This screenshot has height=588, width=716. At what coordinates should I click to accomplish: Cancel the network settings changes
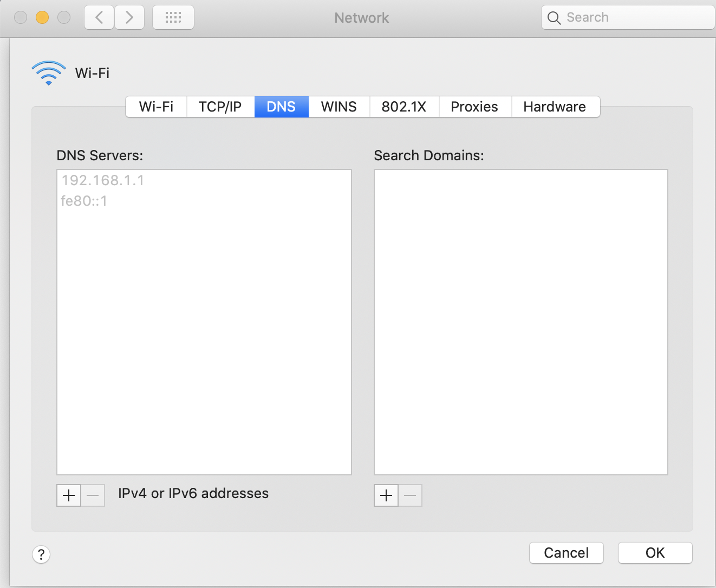(x=567, y=553)
